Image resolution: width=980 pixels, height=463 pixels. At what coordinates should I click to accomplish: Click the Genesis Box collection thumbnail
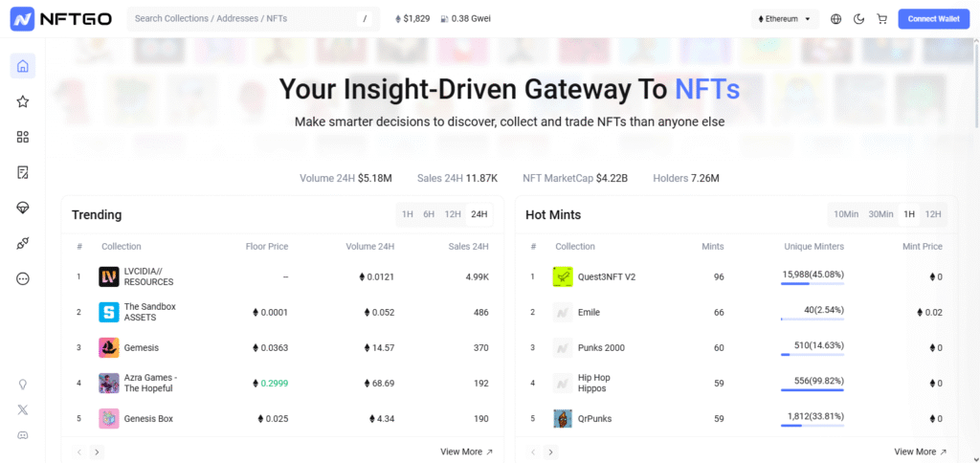(109, 419)
